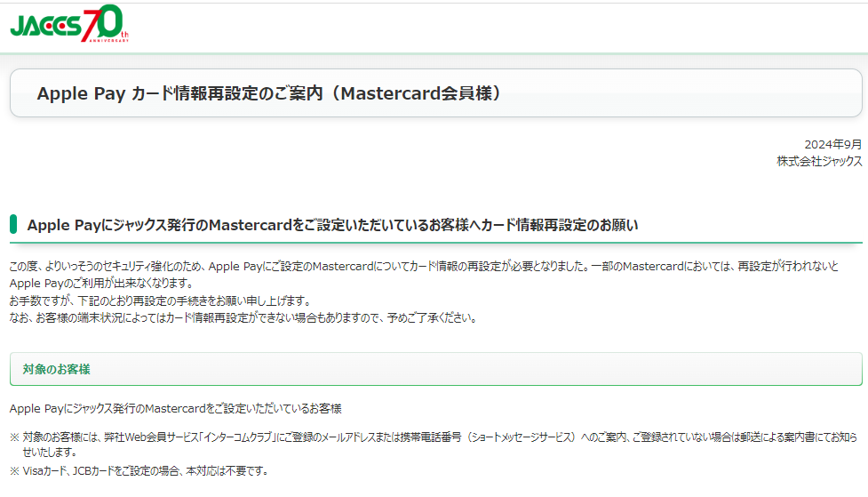The image size is (868, 497).
Task: Click the note '※ Visaカード、JCBカードをご設定の場合'
Action: [x=139, y=471]
